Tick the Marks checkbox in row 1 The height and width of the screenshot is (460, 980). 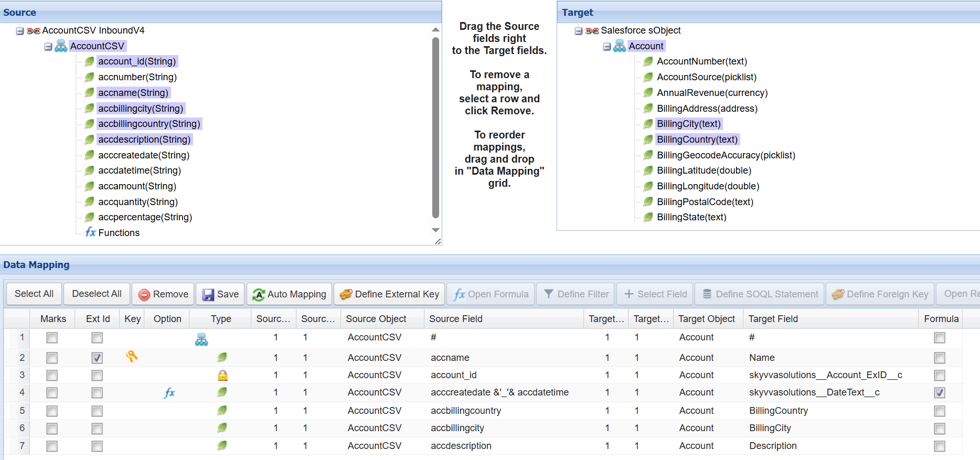52,338
